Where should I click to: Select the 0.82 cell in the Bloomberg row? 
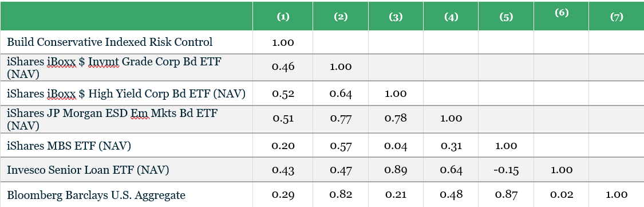pyautogui.click(x=341, y=194)
